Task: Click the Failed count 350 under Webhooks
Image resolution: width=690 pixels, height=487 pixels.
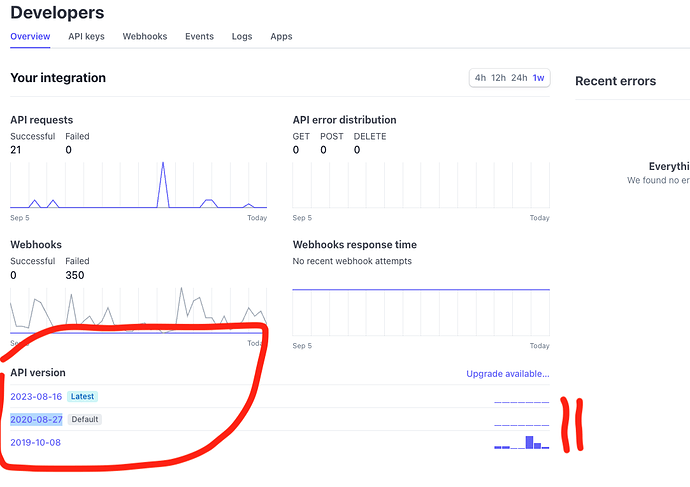Action: click(x=75, y=275)
